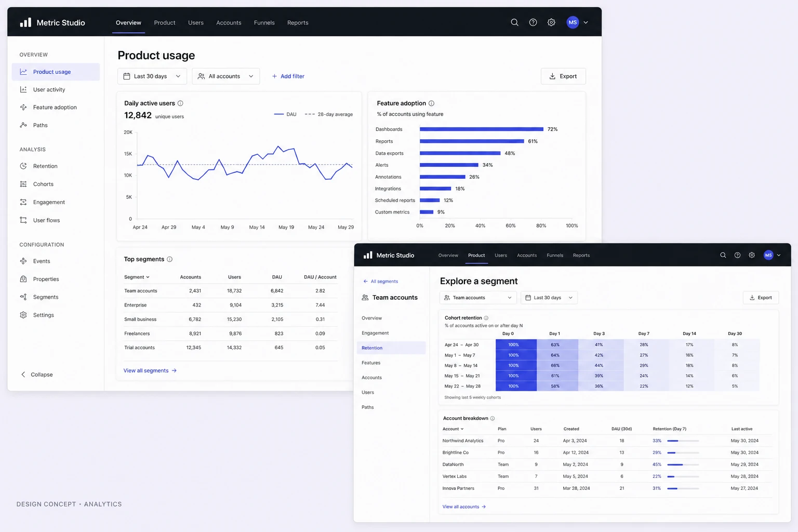The height and width of the screenshot is (532, 798).
Task: Select Retention in the segment side menu
Action: pos(391,348)
